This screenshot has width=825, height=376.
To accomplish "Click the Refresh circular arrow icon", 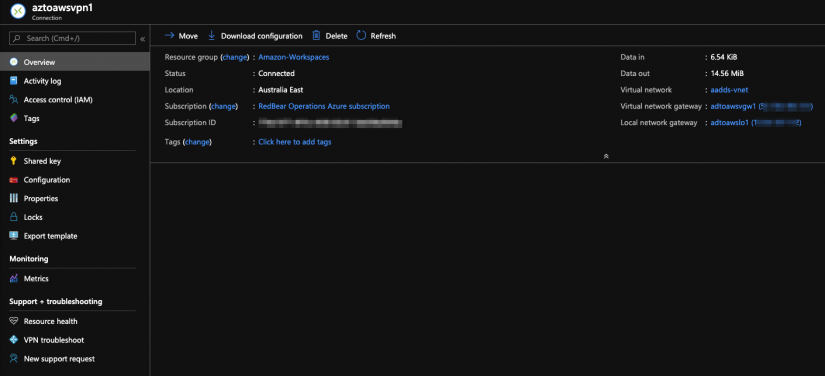I will [x=361, y=36].
